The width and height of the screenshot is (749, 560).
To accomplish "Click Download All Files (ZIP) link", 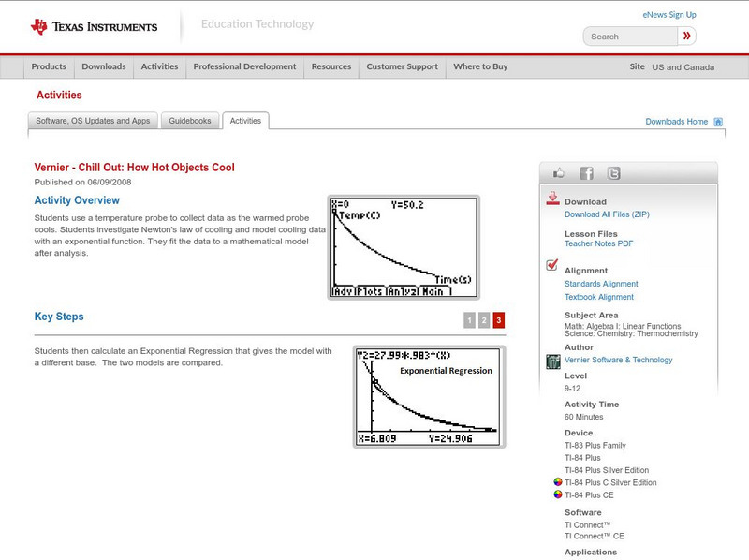I will (x=607, y=214).
